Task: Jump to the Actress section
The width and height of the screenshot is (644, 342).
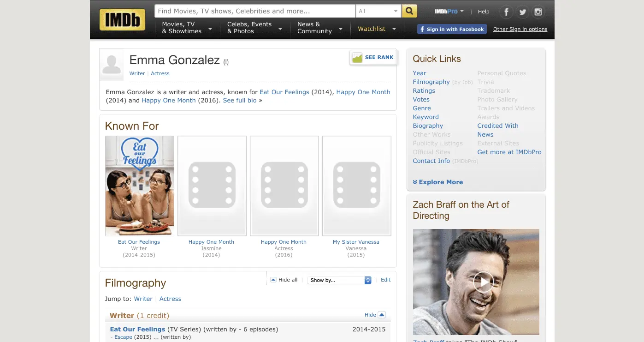Action: [x=171, y=299]
